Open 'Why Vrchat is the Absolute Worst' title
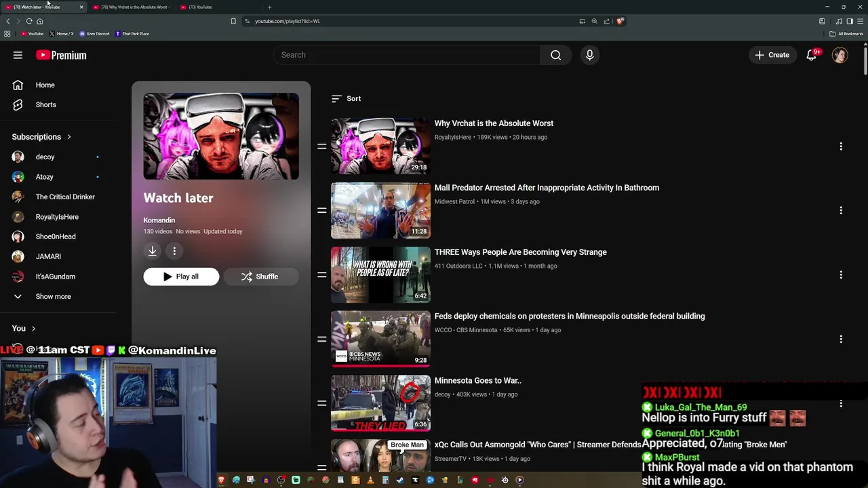The image size is (868, 488). (x=494, y=123)
